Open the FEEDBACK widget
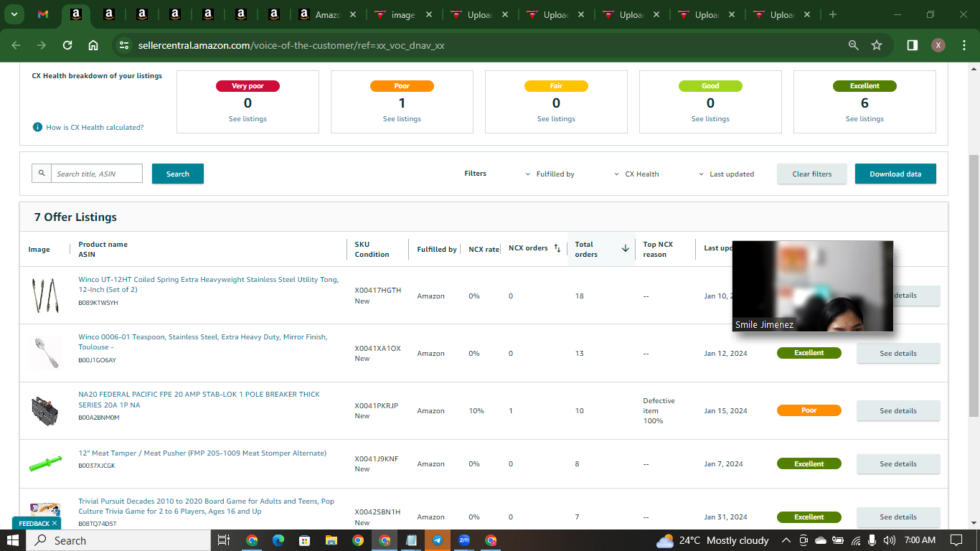This screenshot has height=551, width=980. click(34, 524)
